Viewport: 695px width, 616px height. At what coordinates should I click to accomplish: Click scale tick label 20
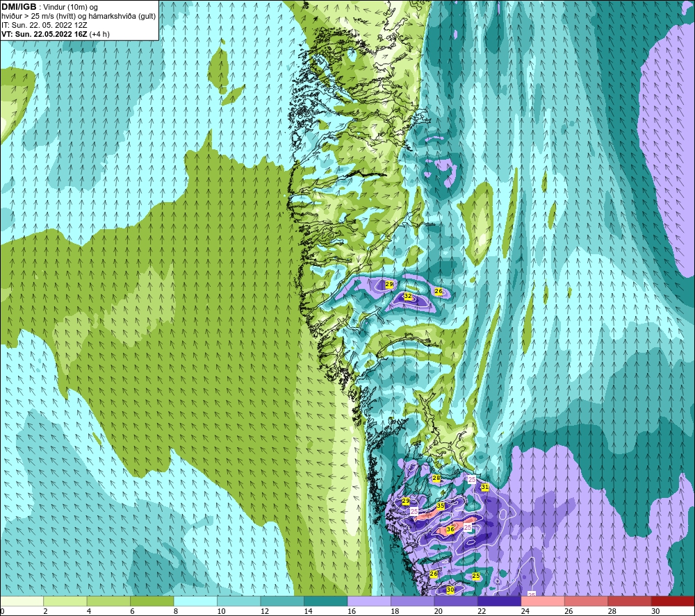click(439, 611)
